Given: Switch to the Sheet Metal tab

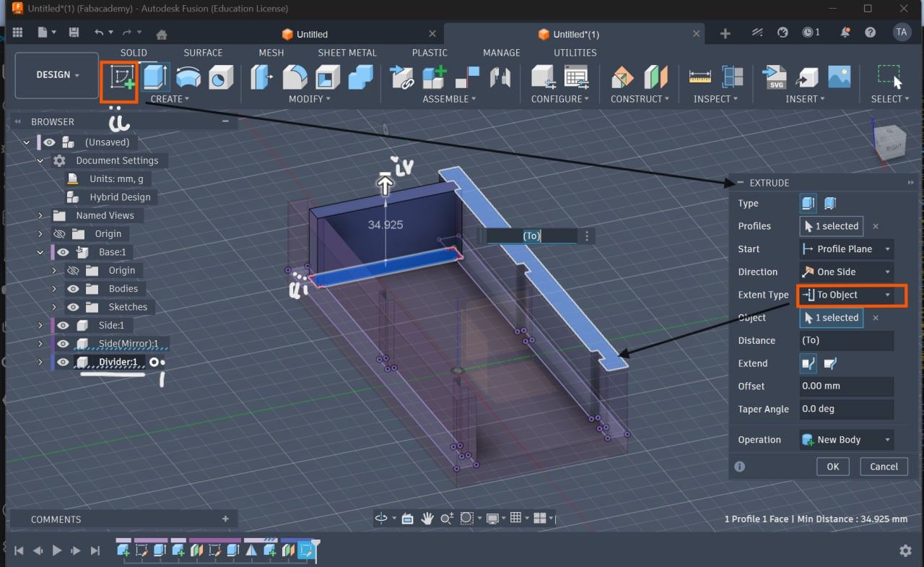Looking at the screenshot, I should click(x=346, y=53).
